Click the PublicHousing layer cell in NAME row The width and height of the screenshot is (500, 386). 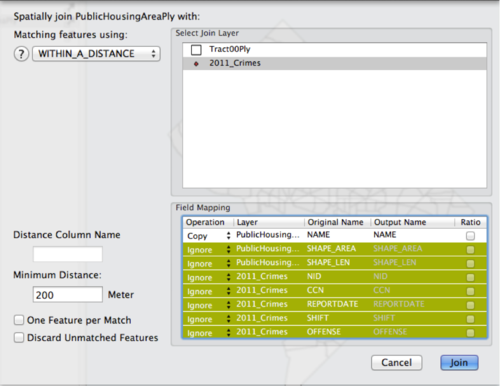click(269, 235)
